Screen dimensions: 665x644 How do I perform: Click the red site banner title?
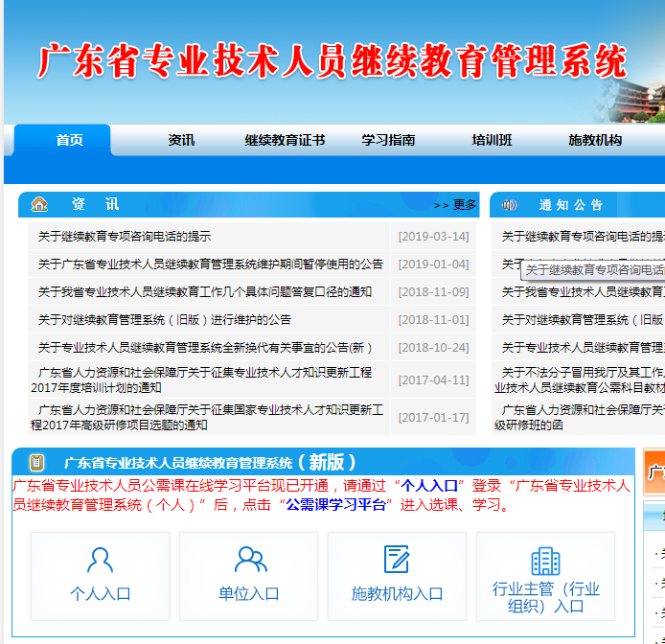332,60
